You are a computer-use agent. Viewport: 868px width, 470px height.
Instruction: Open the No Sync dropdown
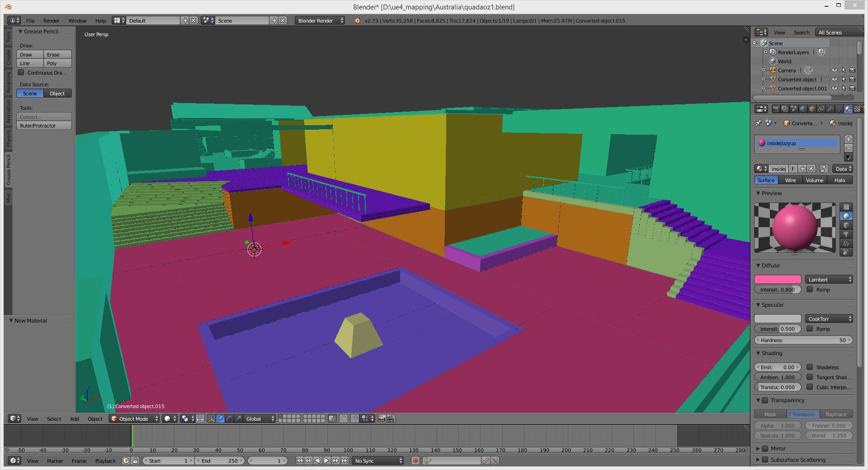[377, 461]
